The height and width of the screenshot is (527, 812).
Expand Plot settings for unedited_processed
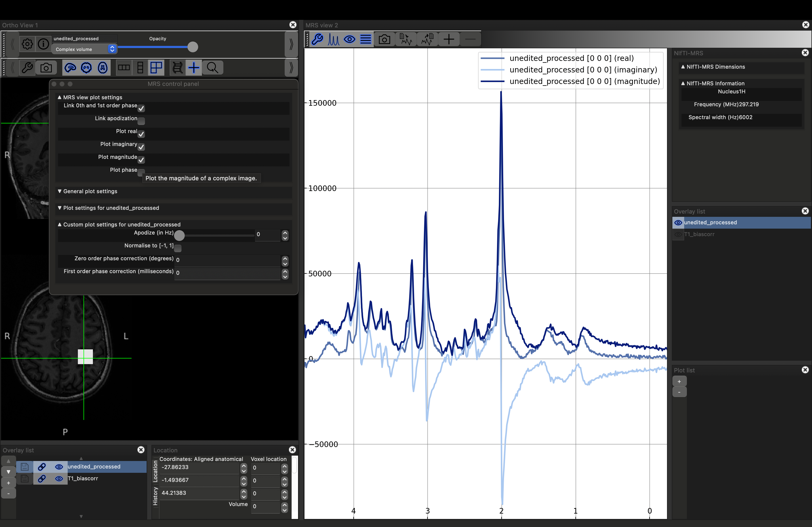(111, 208)
